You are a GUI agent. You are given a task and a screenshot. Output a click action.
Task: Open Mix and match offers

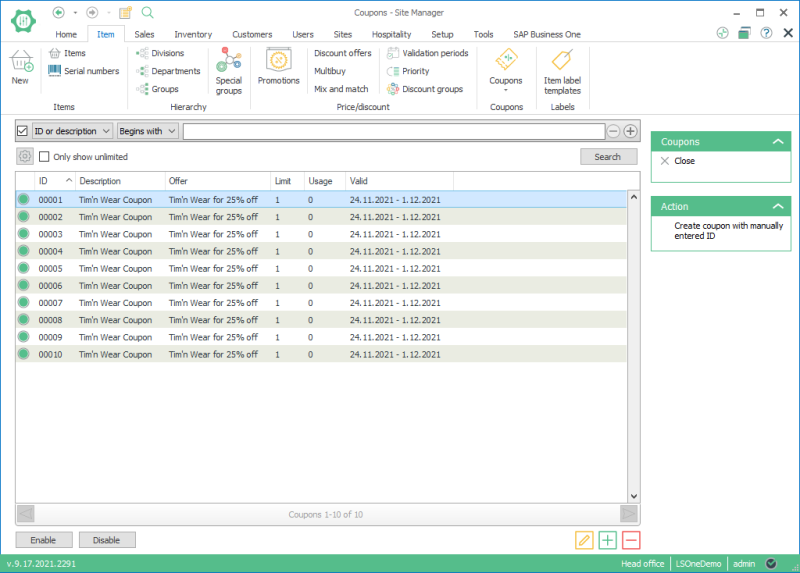click(341, 89)
